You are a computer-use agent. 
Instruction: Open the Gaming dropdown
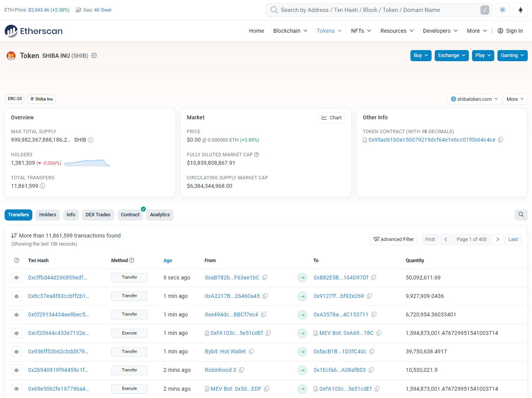pos(512,55)
